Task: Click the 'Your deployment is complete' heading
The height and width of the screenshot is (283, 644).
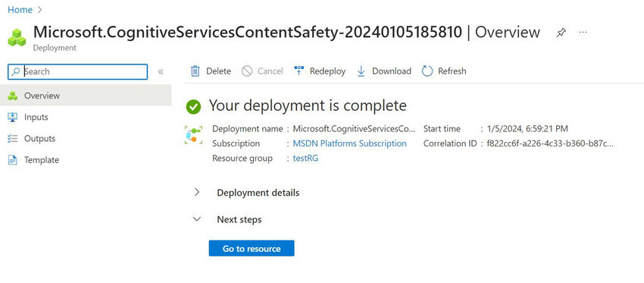Action: [x=308, y=105]
